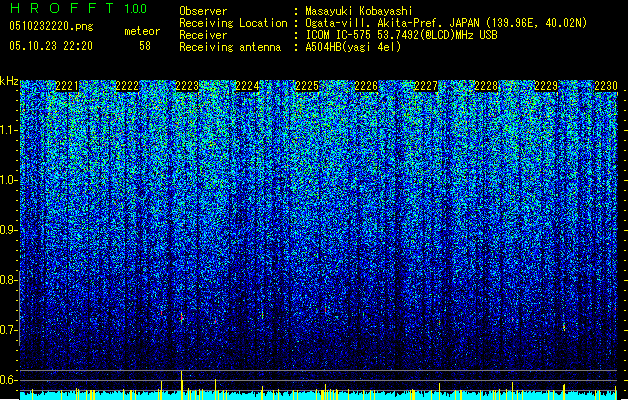Click the 0.7 kHz axis tick label

[x=9, y=330]
